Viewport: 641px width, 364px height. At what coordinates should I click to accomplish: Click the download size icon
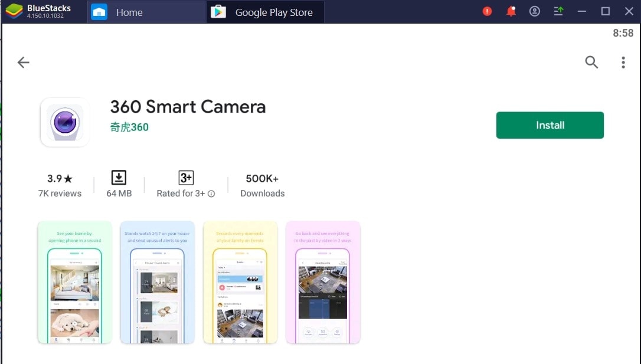point(119,178)
